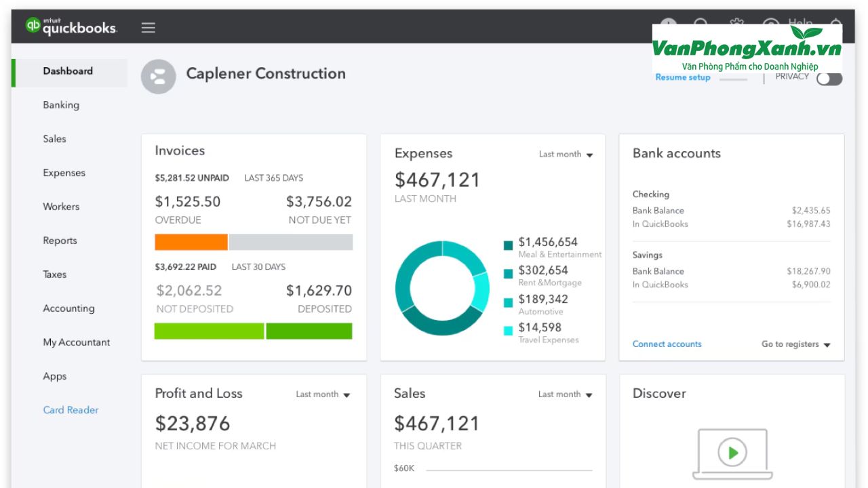868x488 pixels.
Task: Open Banking in the sidebar
Action: pos(61,105)
